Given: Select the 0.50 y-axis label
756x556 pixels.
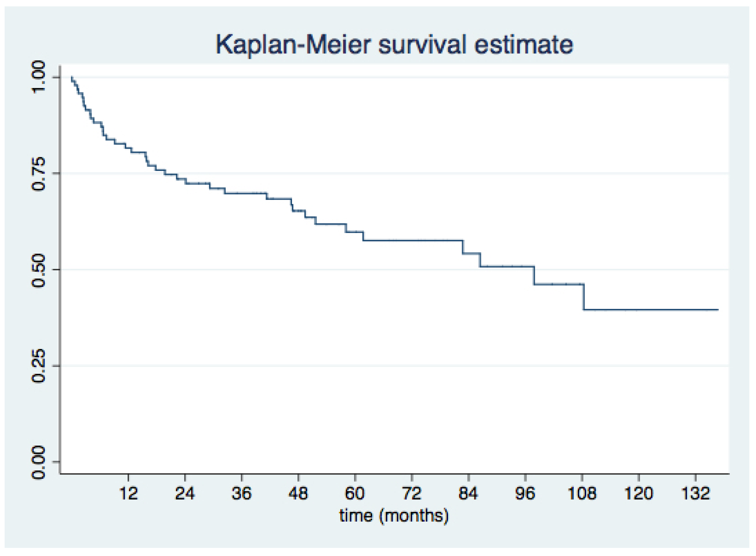Looking at the screenshot, I should (38, 269).
